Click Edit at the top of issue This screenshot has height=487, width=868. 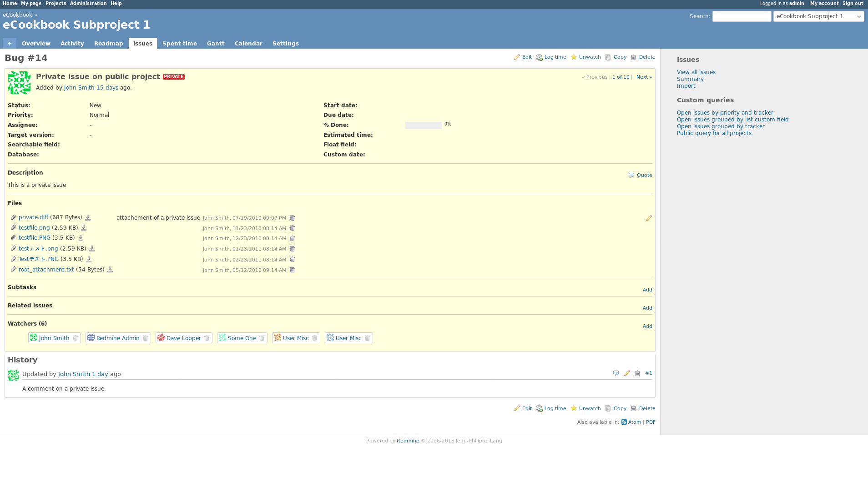point(523,57)
